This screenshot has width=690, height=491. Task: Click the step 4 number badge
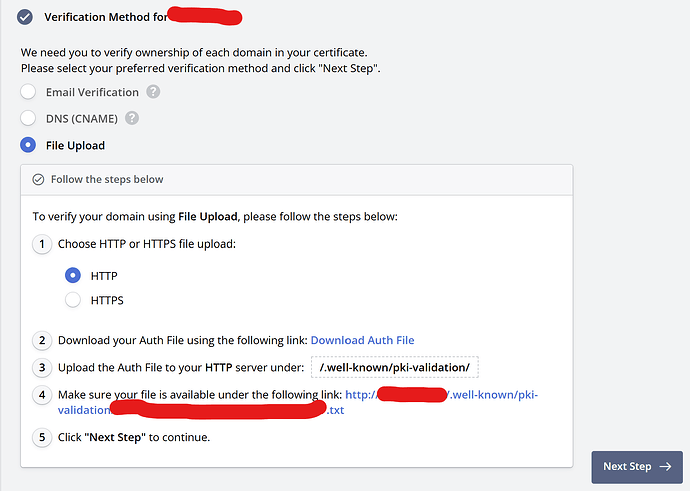(42, 394)
